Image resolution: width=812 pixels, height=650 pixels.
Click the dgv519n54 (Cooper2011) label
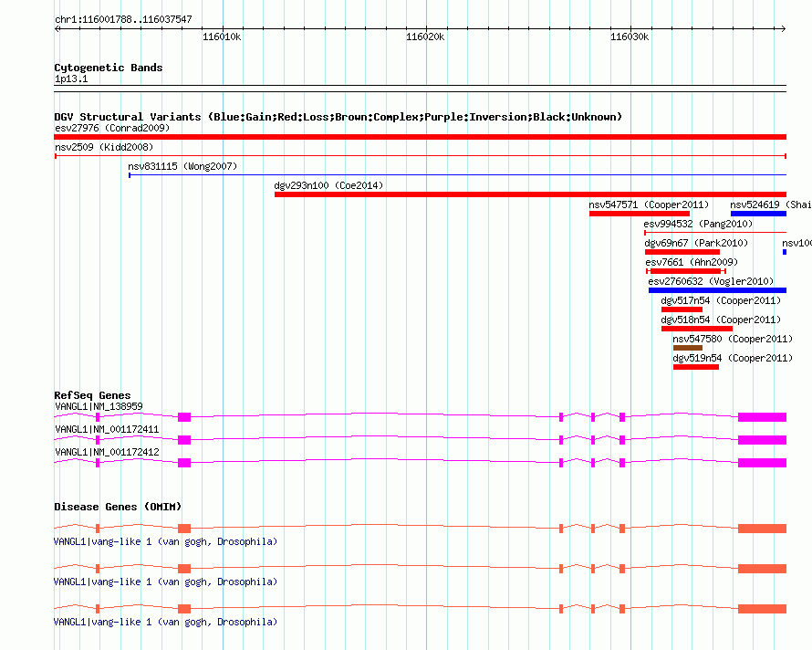click(x=733, y=358)
